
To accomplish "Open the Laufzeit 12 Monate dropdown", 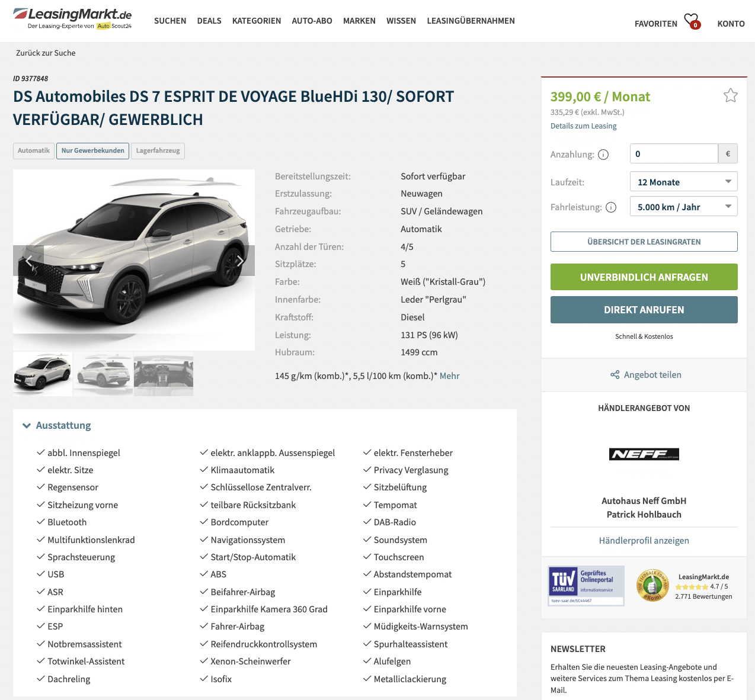I will pyautogui.click(x=684, y=182).
